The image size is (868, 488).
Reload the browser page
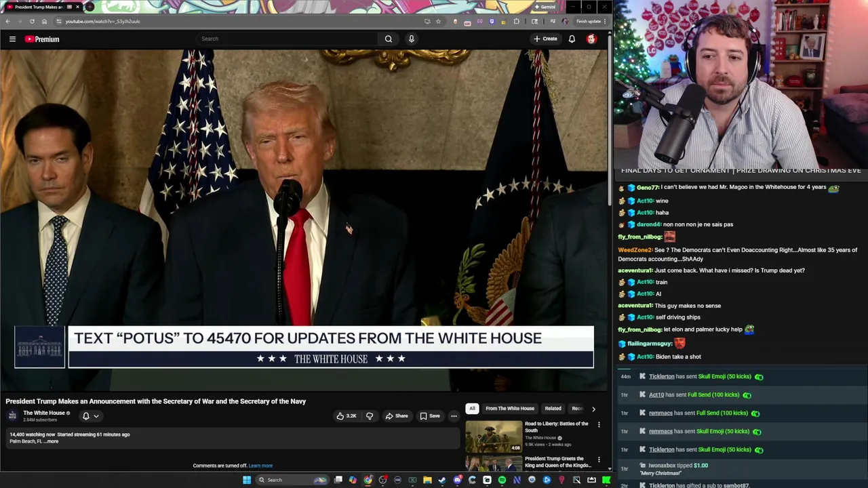32,21
